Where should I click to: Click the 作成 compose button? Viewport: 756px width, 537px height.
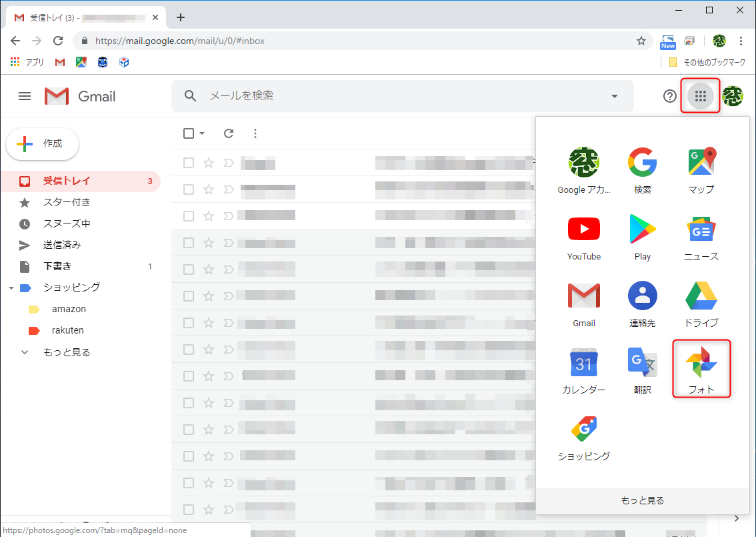click(x=42, y=143)
